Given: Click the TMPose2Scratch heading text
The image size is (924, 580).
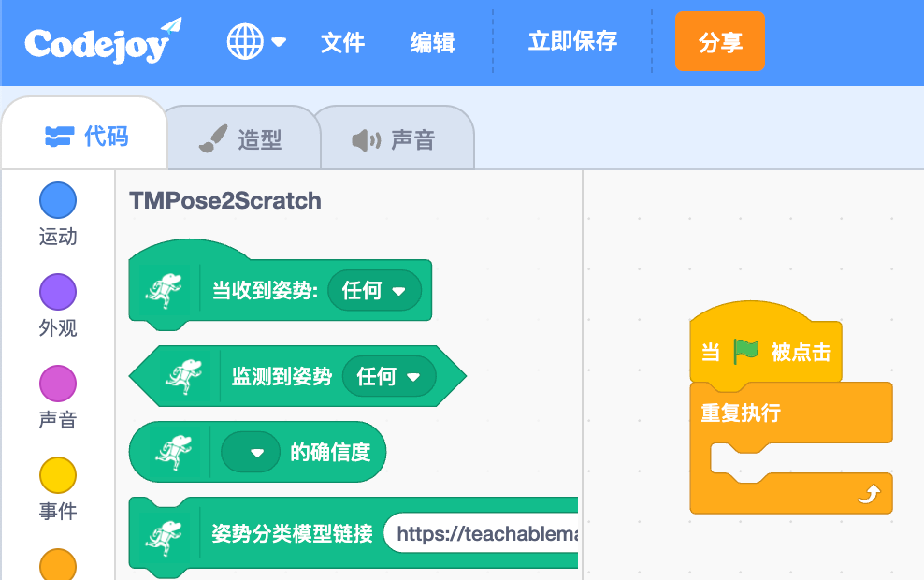Looking at the screenshot, I should pos(225,200).
